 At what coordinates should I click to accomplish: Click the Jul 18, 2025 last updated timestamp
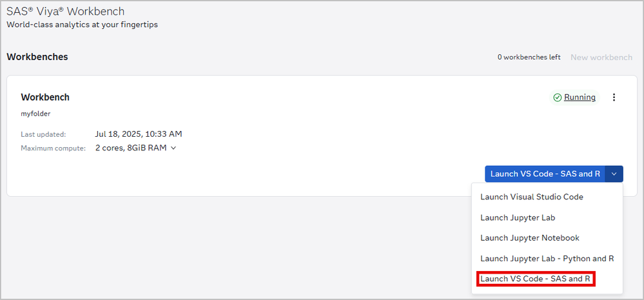coord(138,134)
